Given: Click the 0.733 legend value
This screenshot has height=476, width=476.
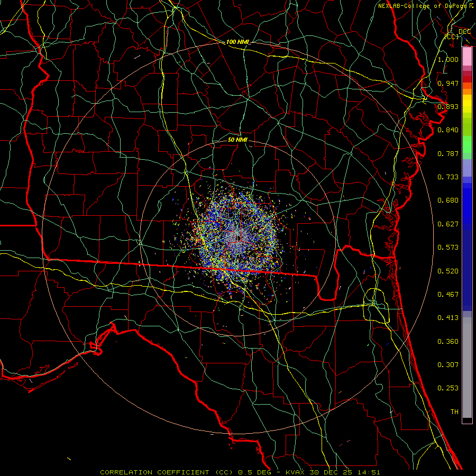Looking at the screenshot, I should point(448,177).
